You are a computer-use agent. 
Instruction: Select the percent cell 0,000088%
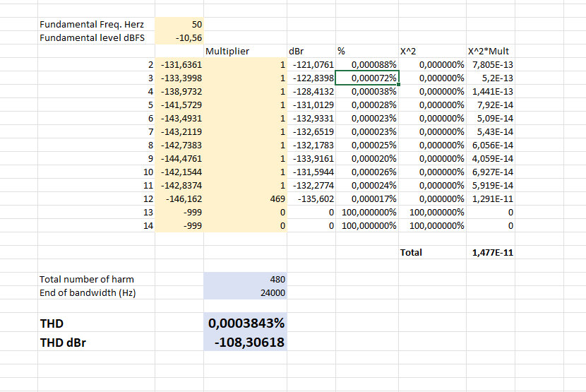tap(367, 65)
